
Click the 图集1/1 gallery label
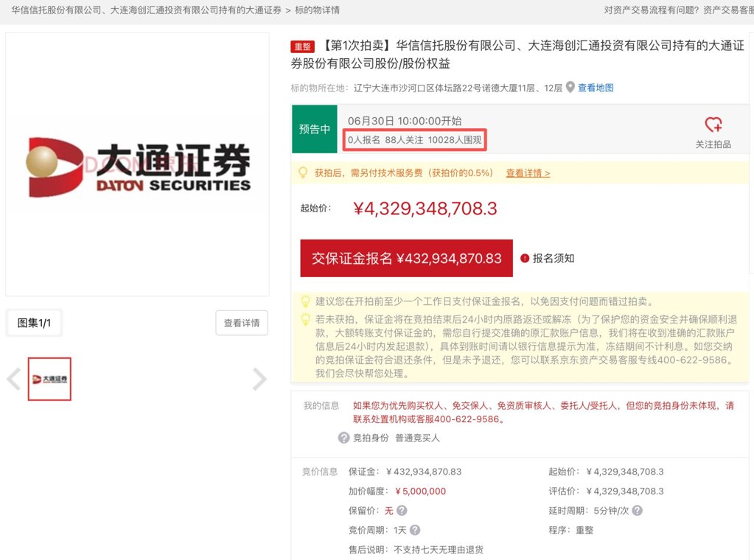(34, 323)
